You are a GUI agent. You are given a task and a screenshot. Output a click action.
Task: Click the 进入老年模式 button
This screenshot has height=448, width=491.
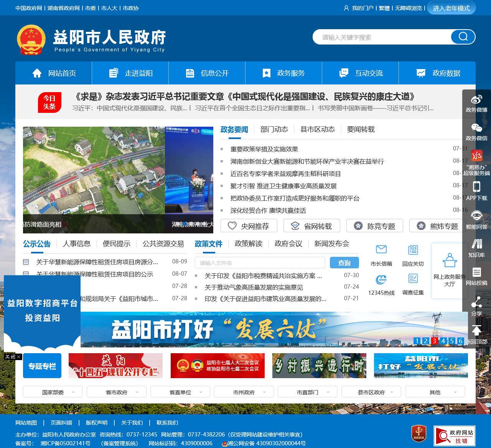[451, 8]
